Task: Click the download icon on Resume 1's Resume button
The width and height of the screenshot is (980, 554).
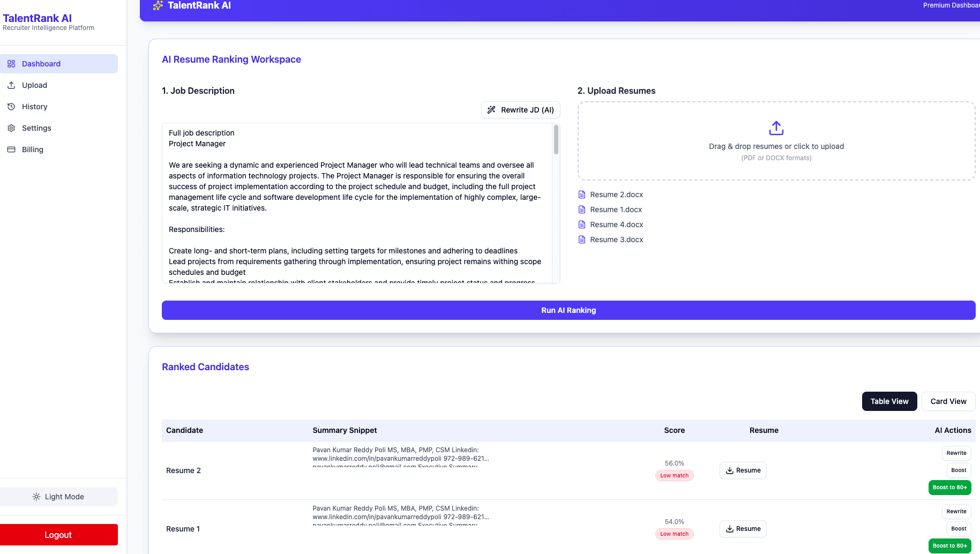Action: click(x=730, y=529)
